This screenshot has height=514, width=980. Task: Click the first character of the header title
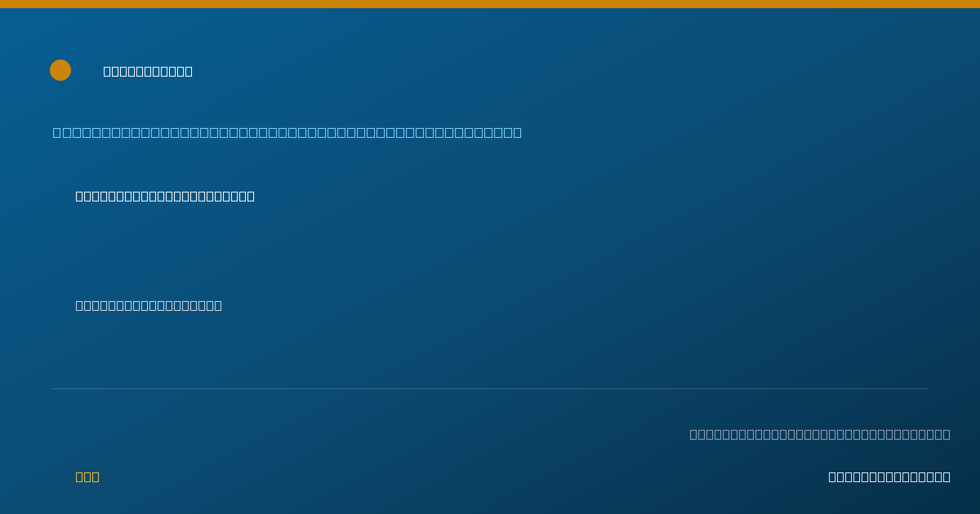(107, 71)
